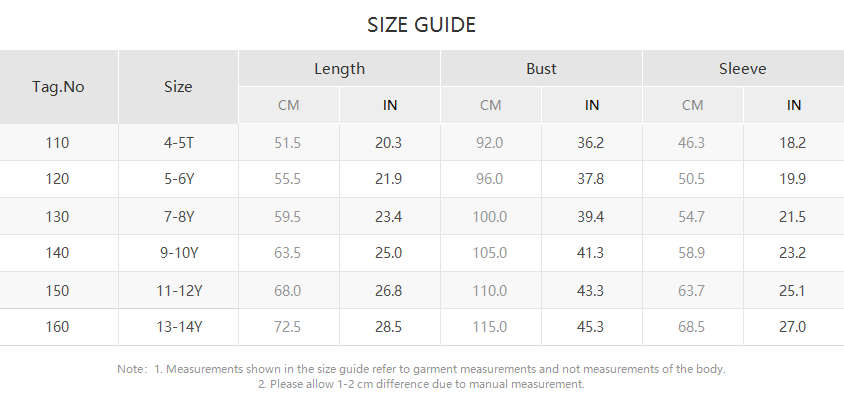This screenshot has height=403, width=844.
Task: Click the 4-5T size cell
Action: point(178,143)
